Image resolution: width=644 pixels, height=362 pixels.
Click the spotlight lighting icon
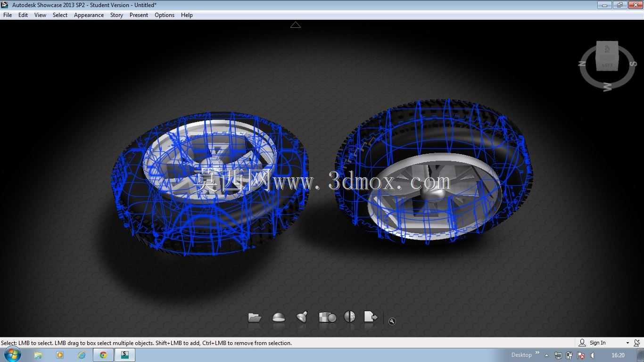click(302, 317)
